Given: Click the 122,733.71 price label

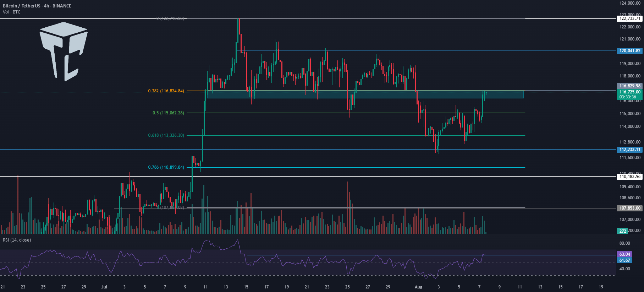Looking at the screenshot, I should (630, 18).
